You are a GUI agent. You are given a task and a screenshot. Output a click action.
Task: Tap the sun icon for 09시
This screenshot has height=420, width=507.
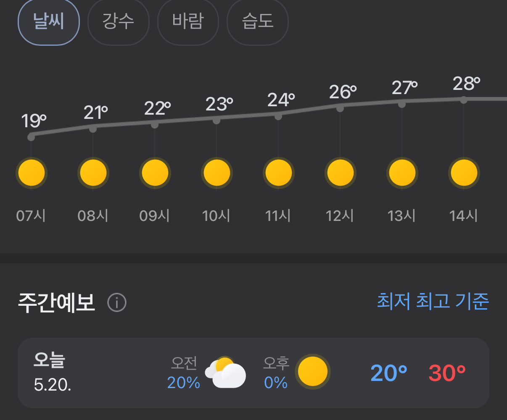click(x=155, y=173)
